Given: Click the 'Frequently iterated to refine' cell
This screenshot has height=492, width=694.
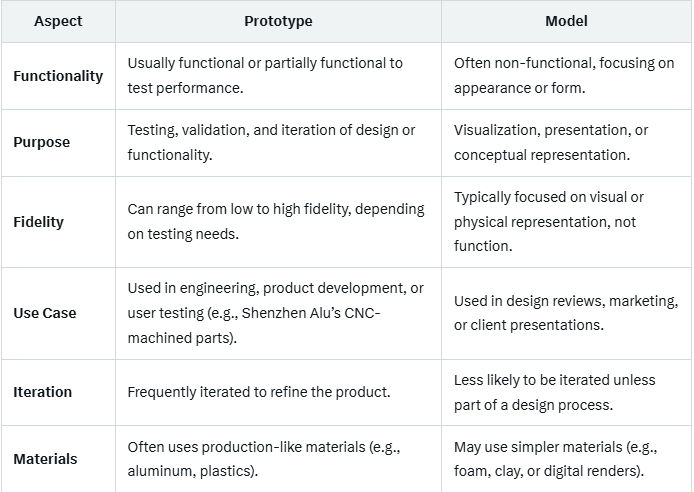Looking at the screenshot, I should (258, 392).
